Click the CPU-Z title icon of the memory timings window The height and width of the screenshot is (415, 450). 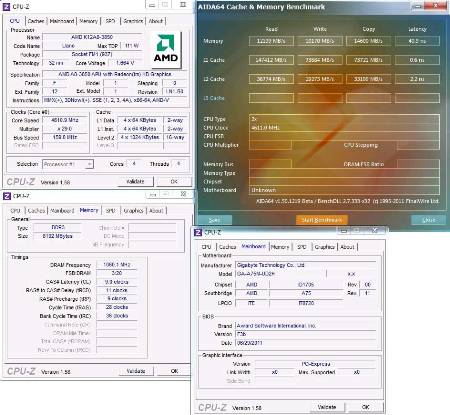pyautogui.click(x=6, y=196)
